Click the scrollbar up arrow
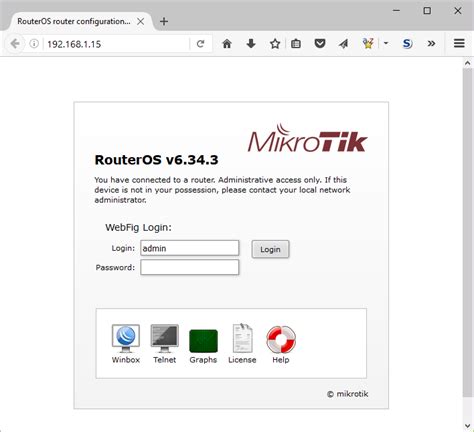The width and height of the screenshot is (474, 432). (x=467, y=63)
